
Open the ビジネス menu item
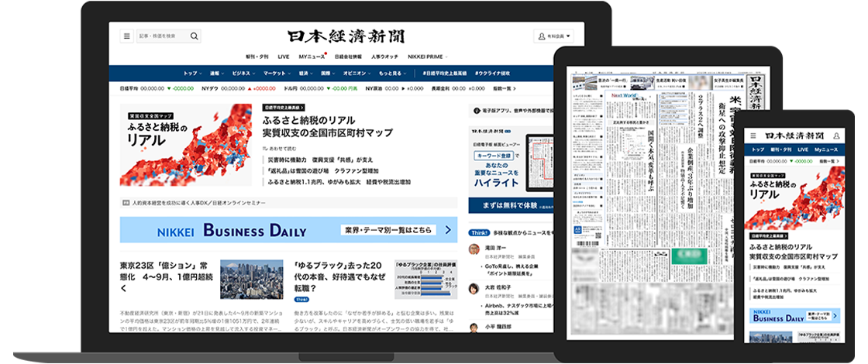(x=243, y=73)
